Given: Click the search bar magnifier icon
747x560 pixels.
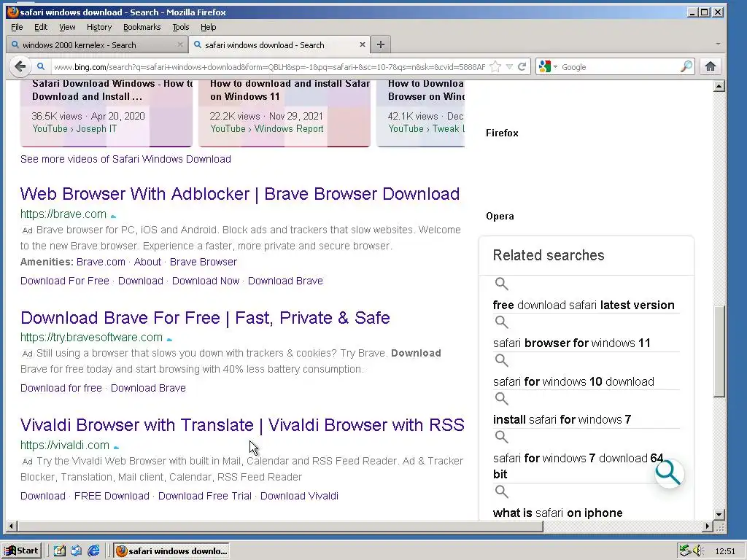Looking at the screenshot, I should (686, 66).
